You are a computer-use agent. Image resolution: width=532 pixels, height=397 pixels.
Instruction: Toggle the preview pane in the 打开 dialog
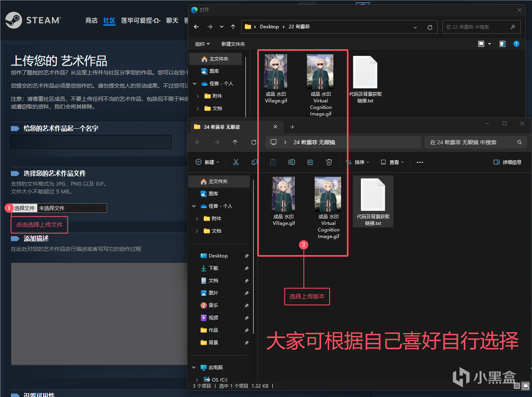(x=503, y=44)
